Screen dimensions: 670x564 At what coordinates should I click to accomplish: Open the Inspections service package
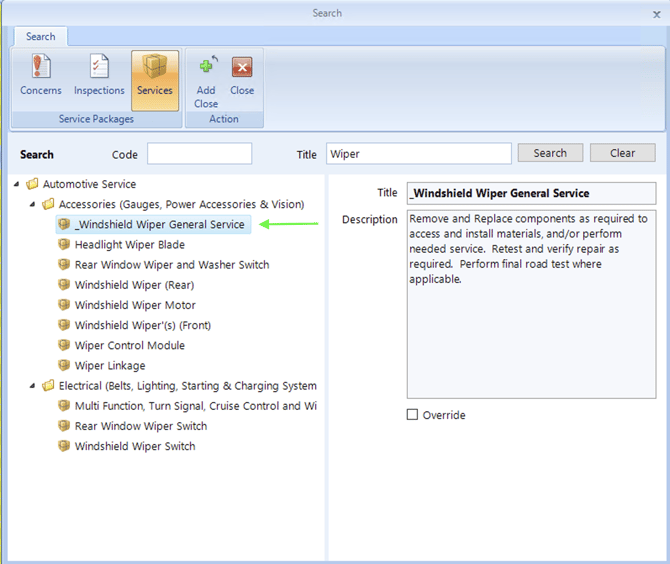point(99,75)
